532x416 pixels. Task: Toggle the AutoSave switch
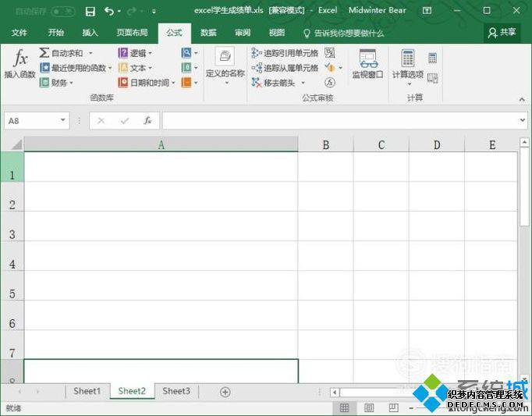click(x=63, y=12)
